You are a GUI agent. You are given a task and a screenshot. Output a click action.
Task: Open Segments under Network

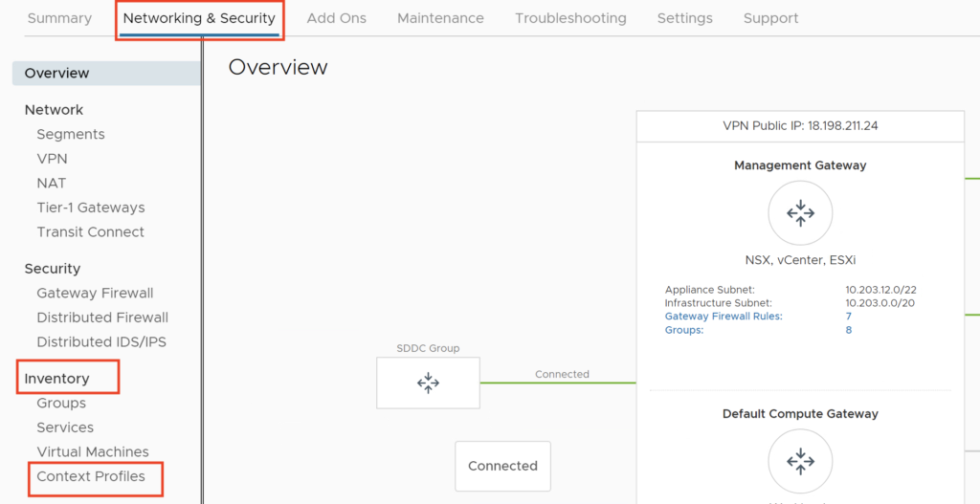[x=71, y=134]
